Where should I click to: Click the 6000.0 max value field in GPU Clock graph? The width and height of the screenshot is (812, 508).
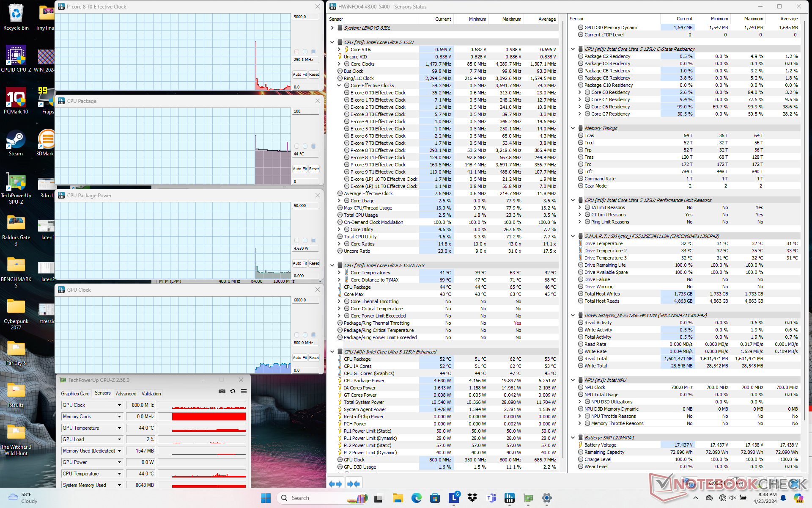pos(306,300)
